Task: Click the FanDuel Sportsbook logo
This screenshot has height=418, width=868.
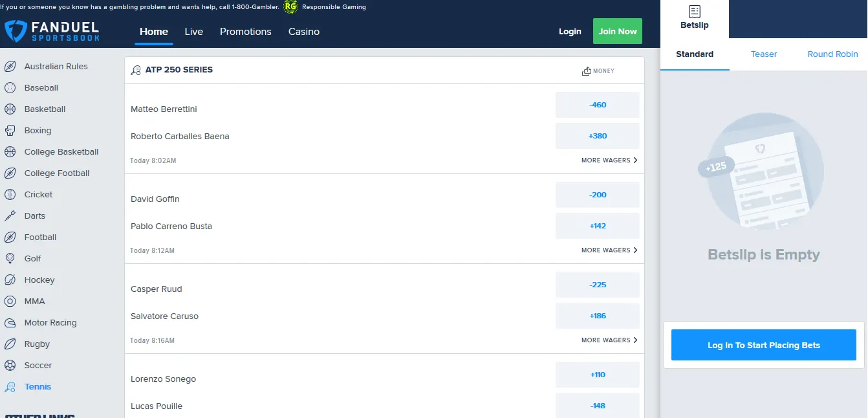Action: (52, 31)
